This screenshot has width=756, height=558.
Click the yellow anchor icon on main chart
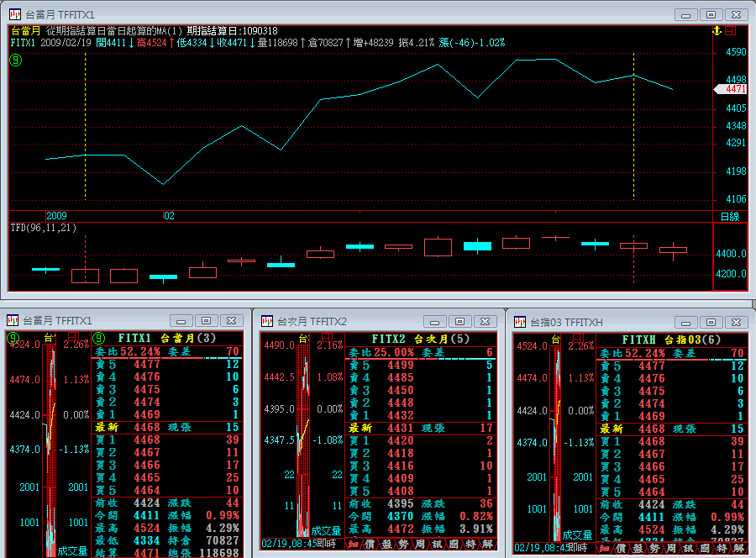717,31
